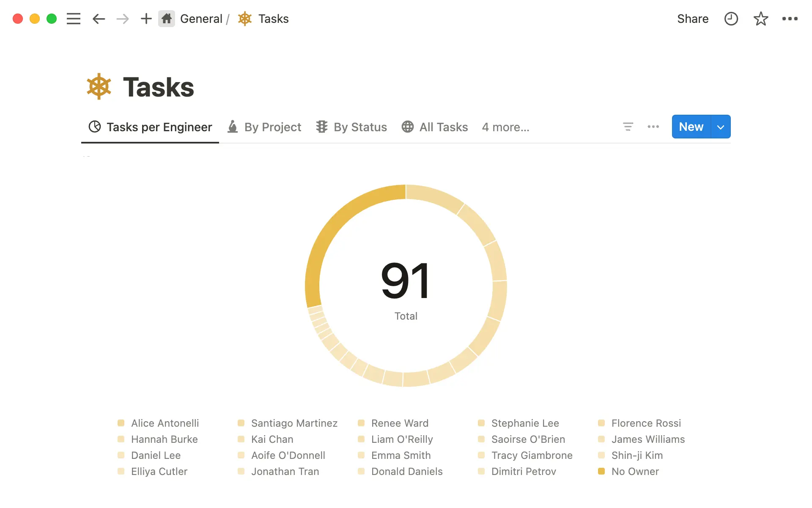The image size is (812, 508).
Task: Open the sidebar using the hamburger icon
Action: tap(73, 19)
